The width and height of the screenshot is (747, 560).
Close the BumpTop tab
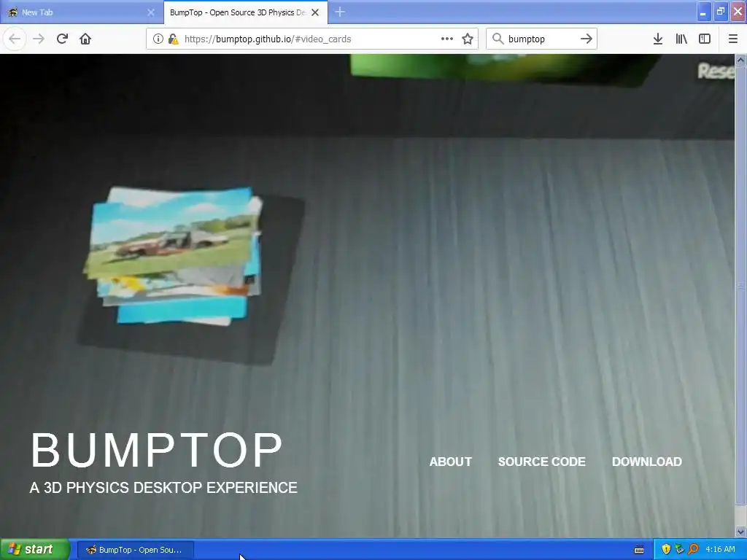[x=315, y=12]
